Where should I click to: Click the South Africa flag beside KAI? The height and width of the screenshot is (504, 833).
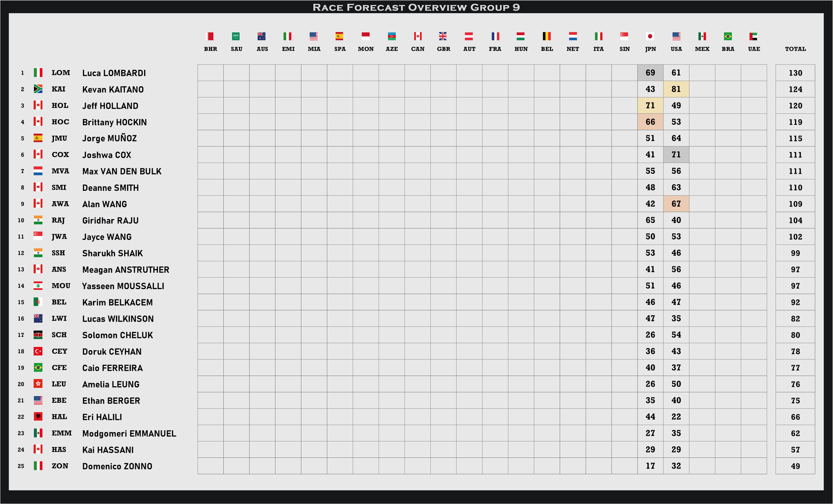[38, 89]
